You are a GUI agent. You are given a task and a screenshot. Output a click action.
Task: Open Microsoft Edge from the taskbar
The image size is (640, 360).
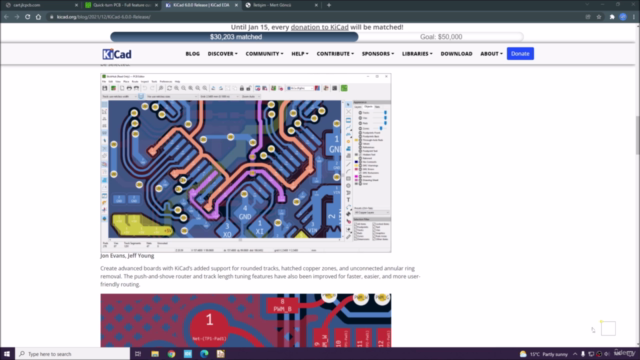click(x=204, y=354)
